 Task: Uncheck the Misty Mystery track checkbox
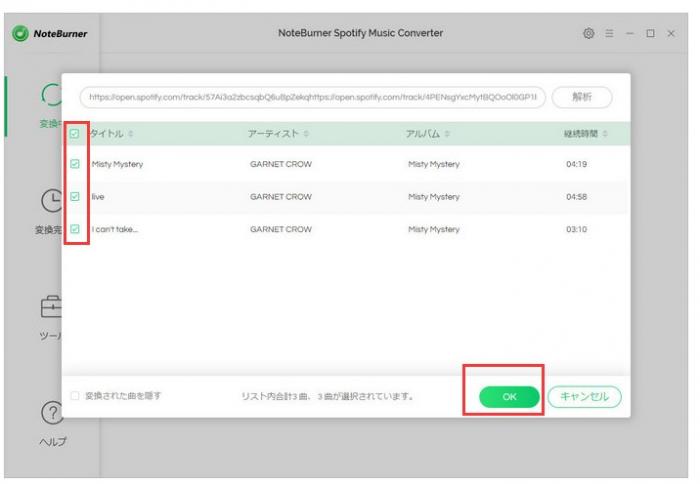point(75,164)
